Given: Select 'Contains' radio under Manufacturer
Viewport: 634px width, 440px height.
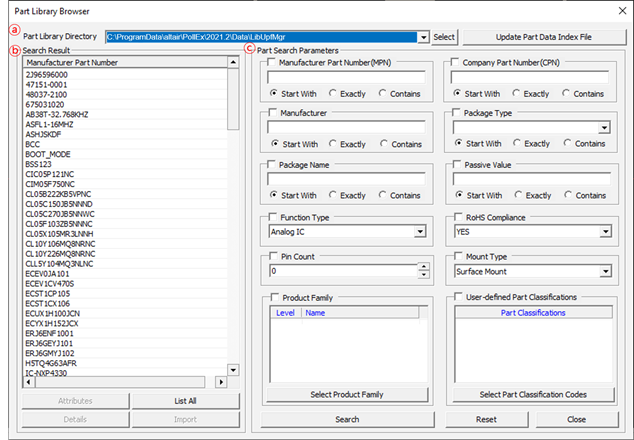Looking at the screenshot, I should click(385, 144).
